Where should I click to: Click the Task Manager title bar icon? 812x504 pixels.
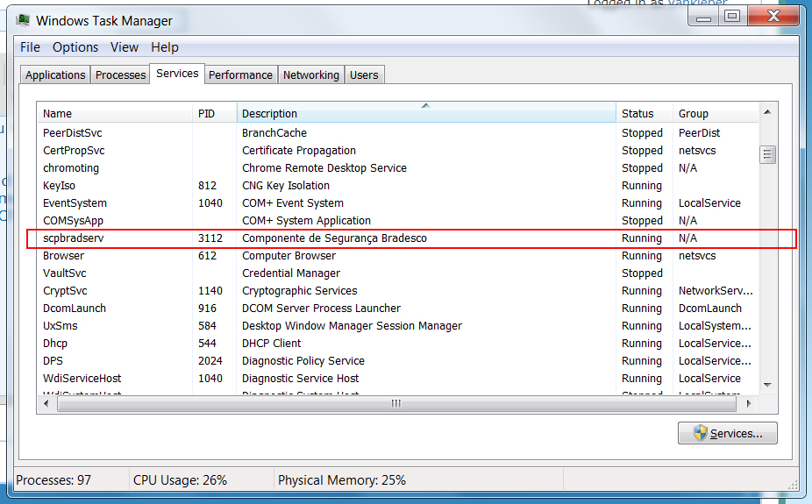pyautogui.click(x=23, y=21)
